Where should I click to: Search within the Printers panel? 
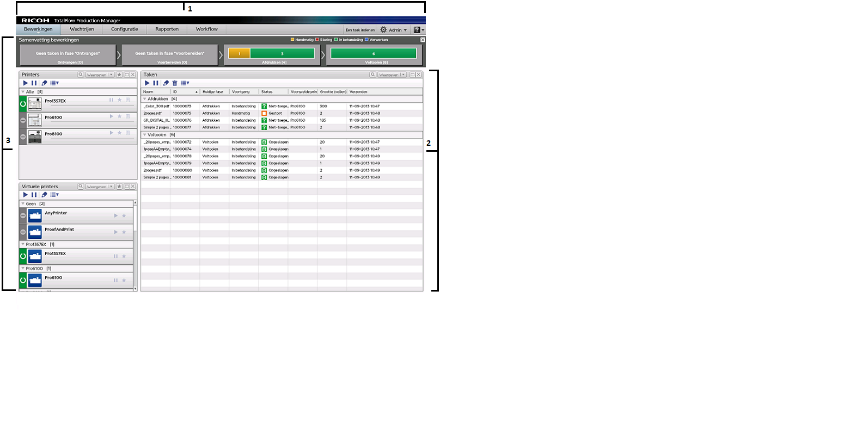(x=81, y=75)
